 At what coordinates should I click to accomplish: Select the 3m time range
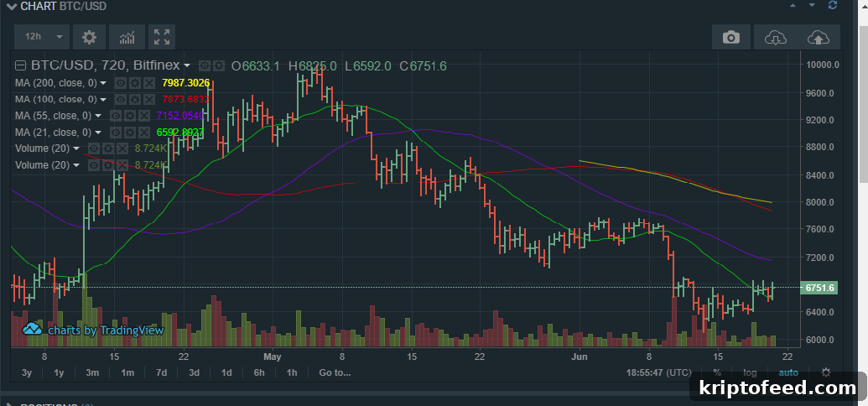[92, 372]
